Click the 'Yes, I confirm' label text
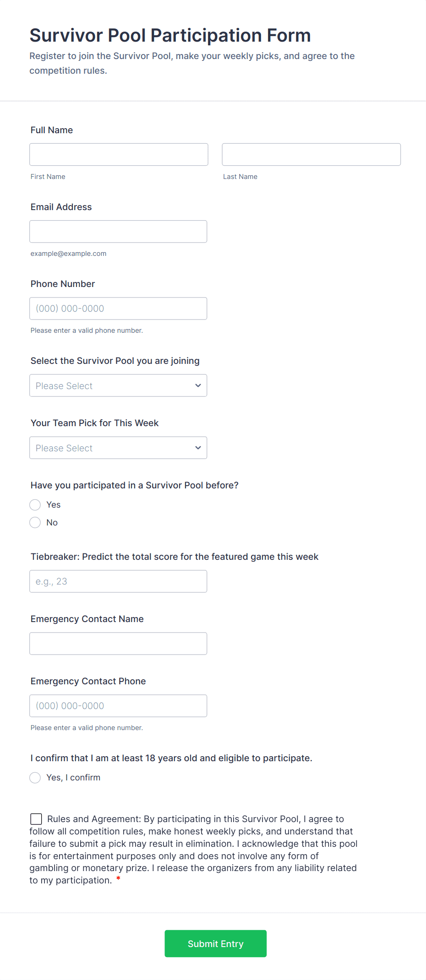 pyautogui.click(x=73, y=778)
